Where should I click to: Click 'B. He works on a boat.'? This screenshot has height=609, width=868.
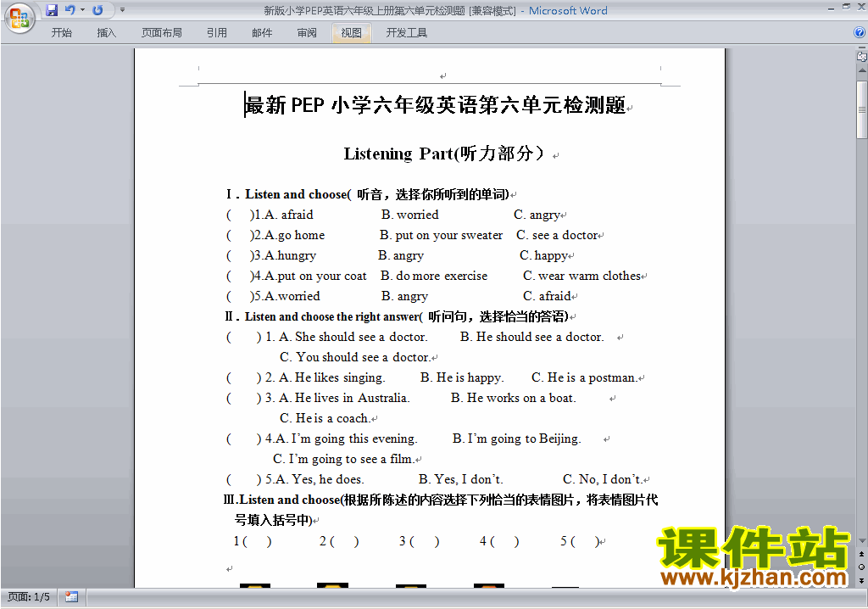[514, 398]
